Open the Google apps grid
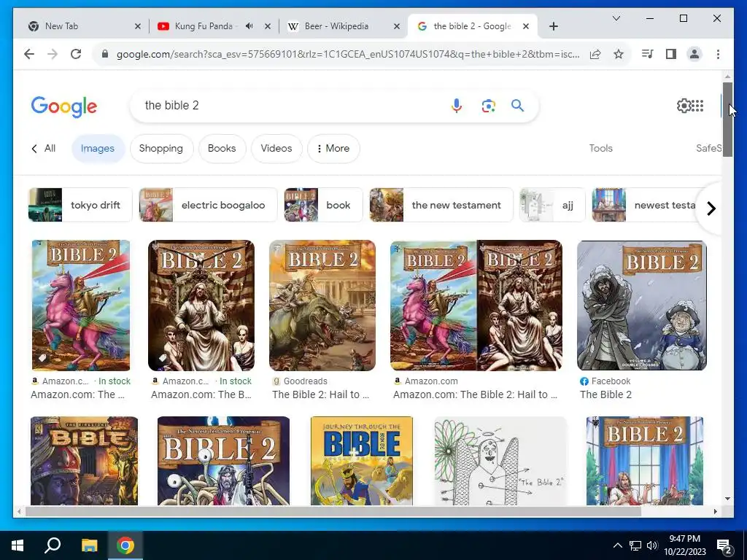Screen dimensions: 747x560 [697, 105]
